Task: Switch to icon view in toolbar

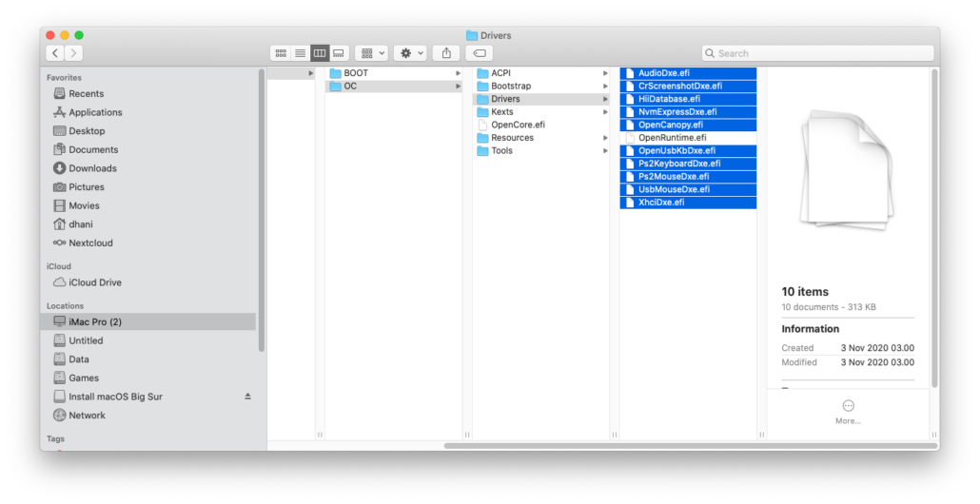Action: 281,53
